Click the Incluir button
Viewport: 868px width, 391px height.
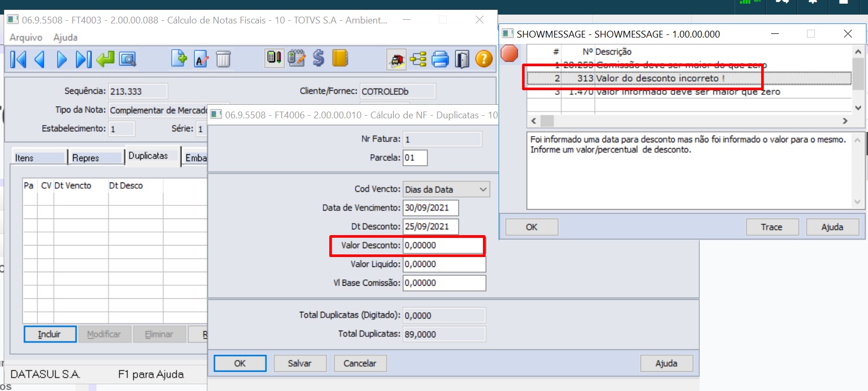pos(49,334)
